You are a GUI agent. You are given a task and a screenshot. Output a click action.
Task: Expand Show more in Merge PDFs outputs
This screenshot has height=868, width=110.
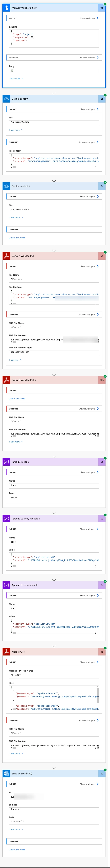16,753
